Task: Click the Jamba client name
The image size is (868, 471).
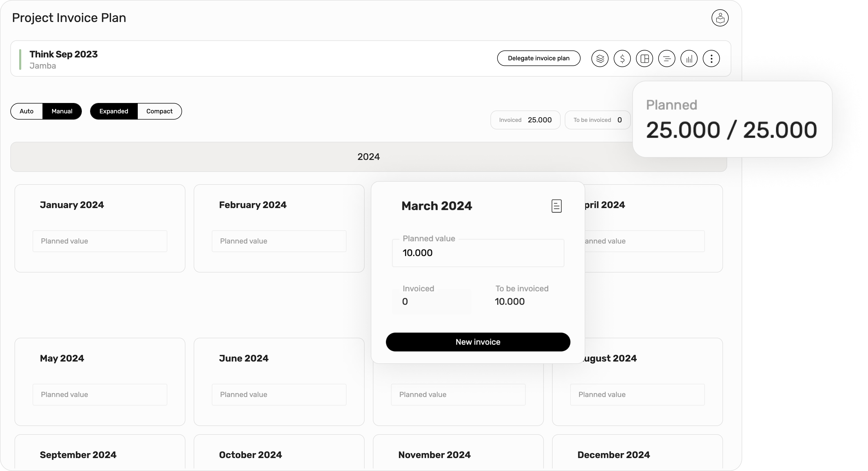Action: tap(42, 66)
